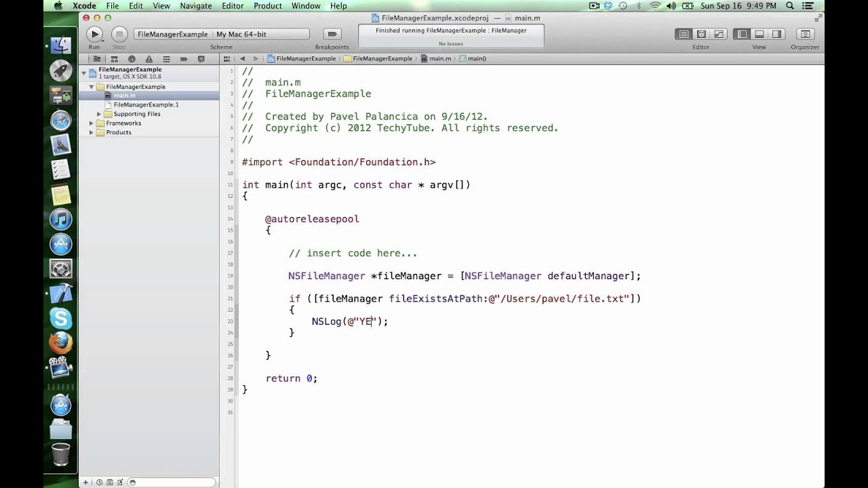
Task: Open Wi-Fi status menu
Action: coord(654,5)
